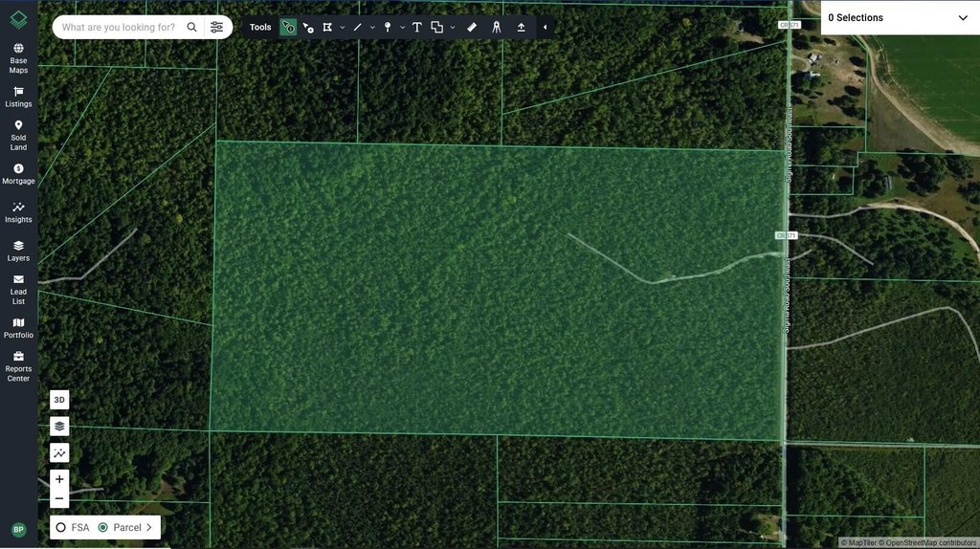This screenshot has width=980, height=549.
Task: Go to Sold Land in sidebar
Action: (18, 135)
